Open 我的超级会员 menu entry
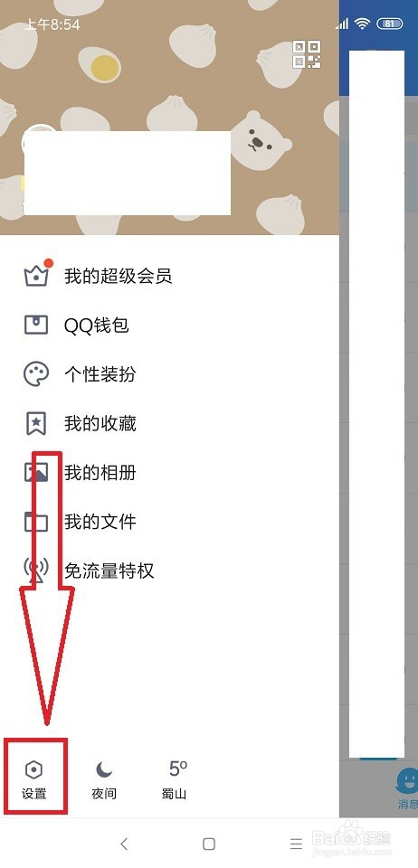418x868 pixels. click(x=118, y=275)
